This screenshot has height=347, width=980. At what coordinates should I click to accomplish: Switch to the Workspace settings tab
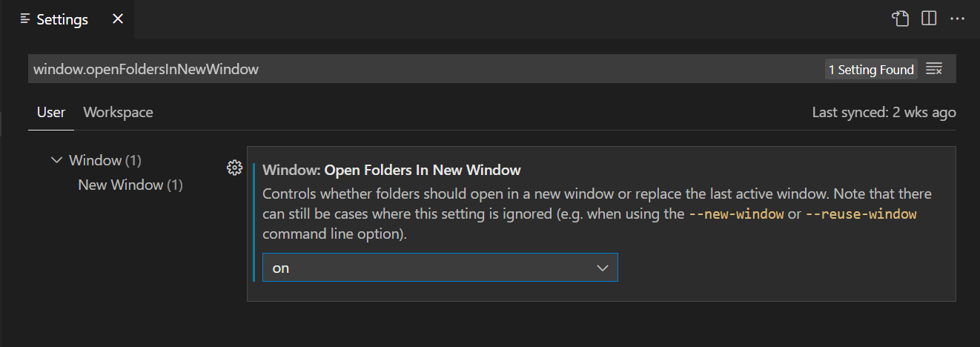pos(118,113)
